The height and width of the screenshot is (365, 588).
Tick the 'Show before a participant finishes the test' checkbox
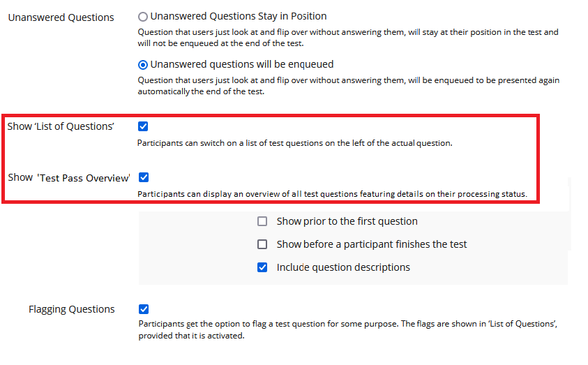[x=262, y=244]
